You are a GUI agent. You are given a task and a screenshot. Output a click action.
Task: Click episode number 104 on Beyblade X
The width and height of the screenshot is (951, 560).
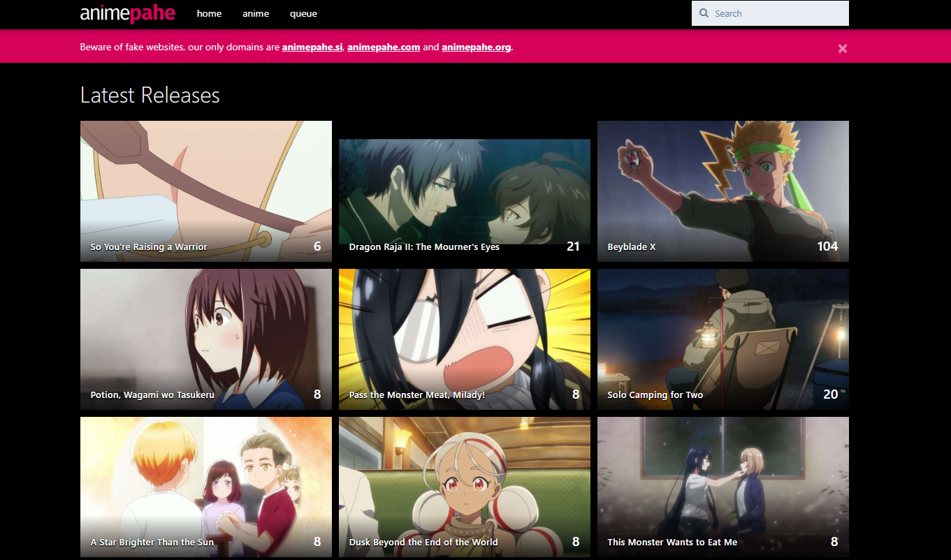pyautogui.click(x=827, y=246)
